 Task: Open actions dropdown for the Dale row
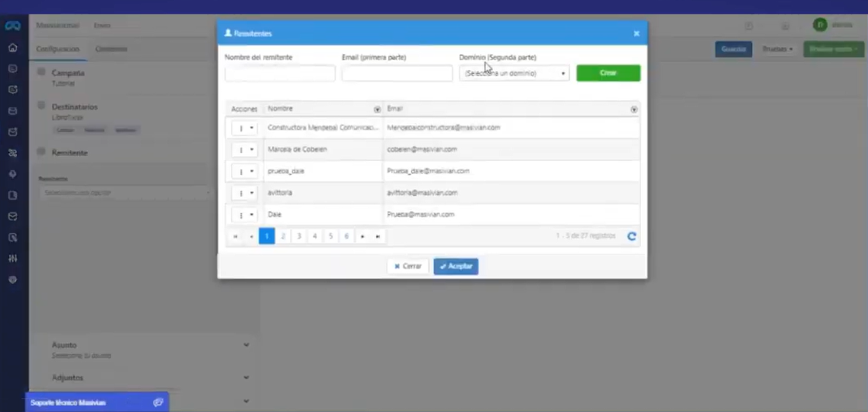(x=244, y=215)
